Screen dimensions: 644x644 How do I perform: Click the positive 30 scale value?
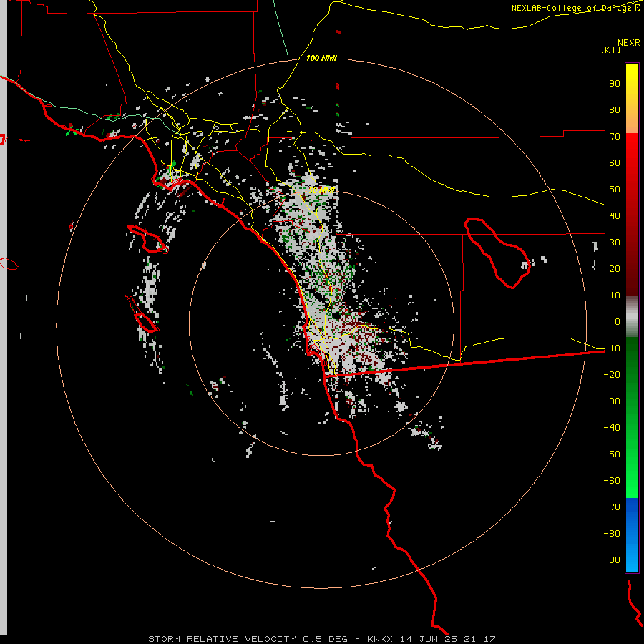615,243
